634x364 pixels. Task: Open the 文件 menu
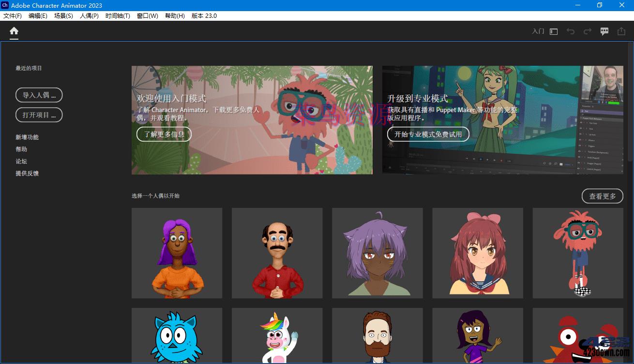[12, 15]
